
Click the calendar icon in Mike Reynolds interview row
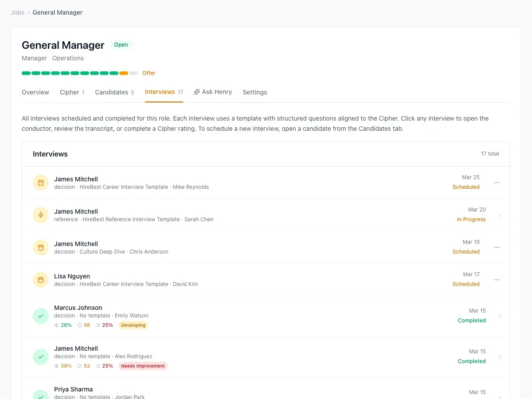(x=41, y=183)
